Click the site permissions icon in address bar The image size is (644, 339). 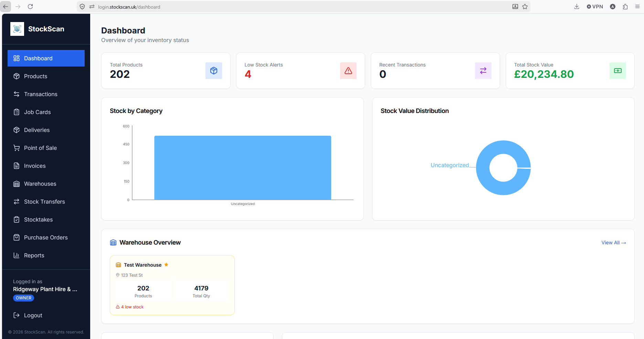(x=92, y=7)
